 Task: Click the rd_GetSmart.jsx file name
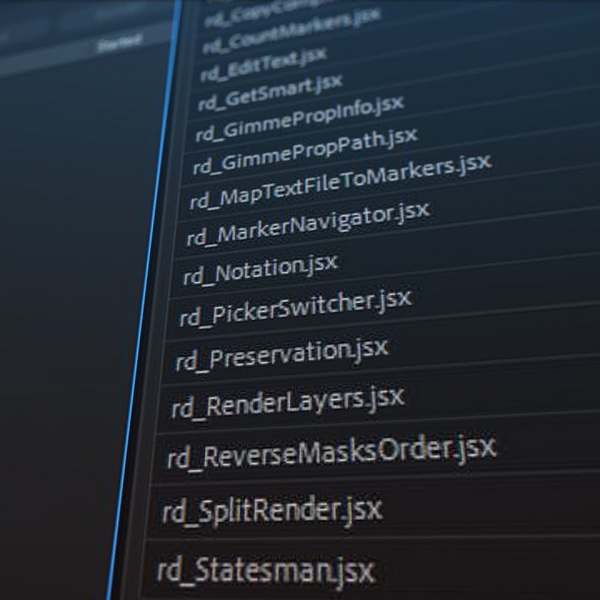tap(270, 92)
